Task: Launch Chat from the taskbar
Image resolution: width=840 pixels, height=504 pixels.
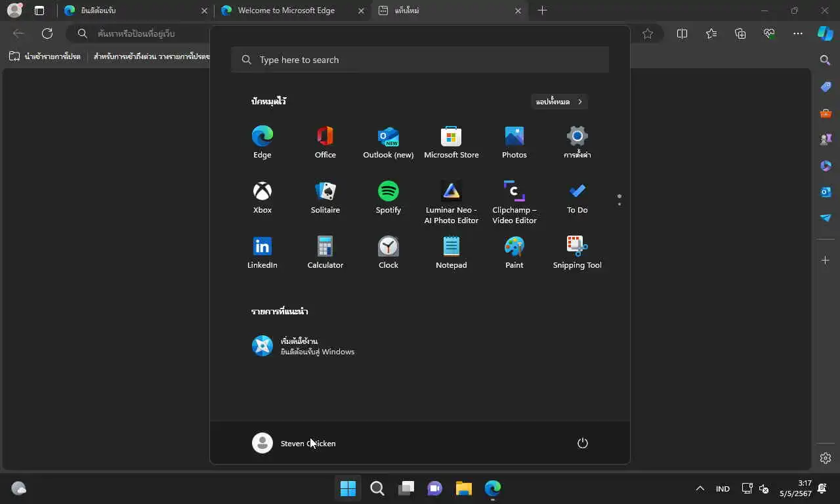Action: (434, 488)
